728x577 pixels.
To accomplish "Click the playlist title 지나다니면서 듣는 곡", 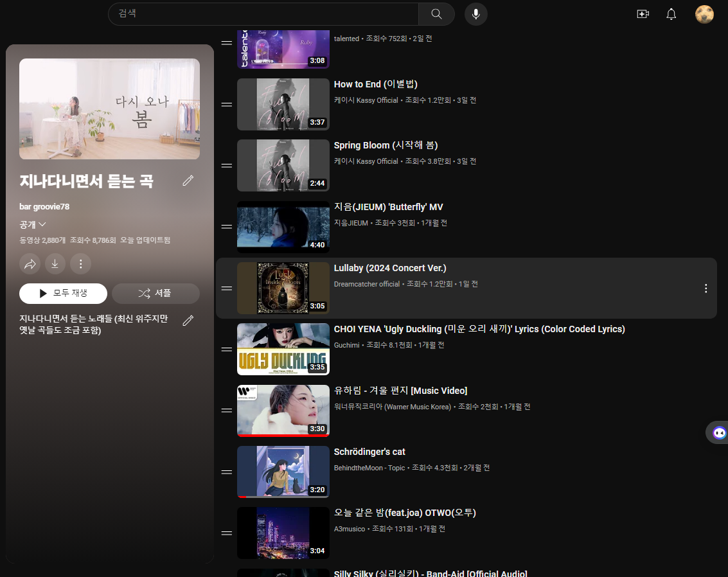I will pyautogui.click(x=86, y=181).
